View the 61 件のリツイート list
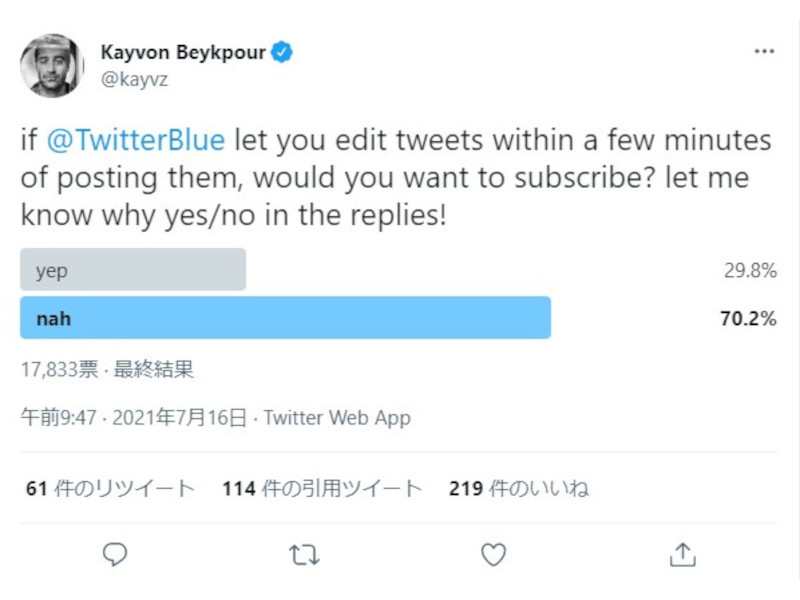The image size is (800, 600). [x=110, y=489]
